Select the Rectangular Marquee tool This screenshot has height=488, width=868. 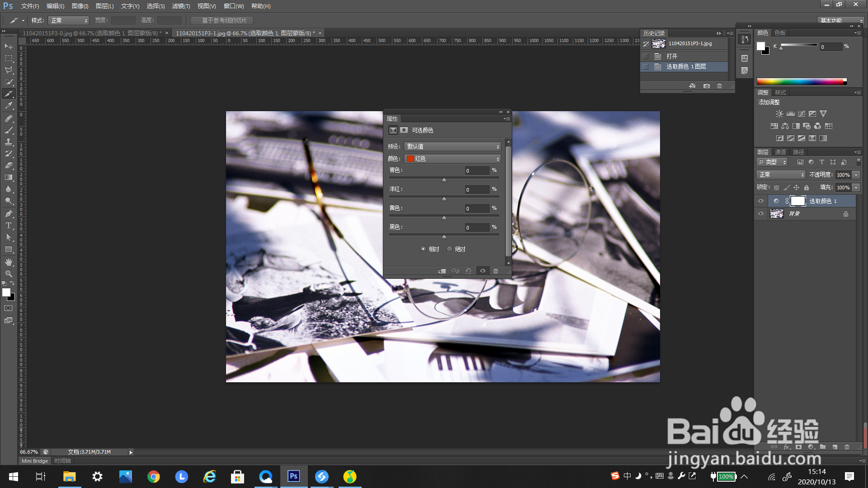coord(9,58)
